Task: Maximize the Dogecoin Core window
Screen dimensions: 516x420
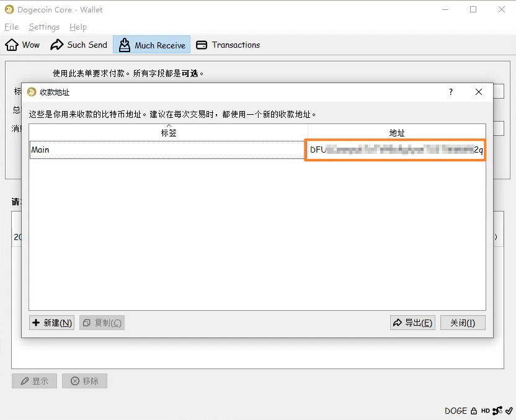Action: point(473,9)
